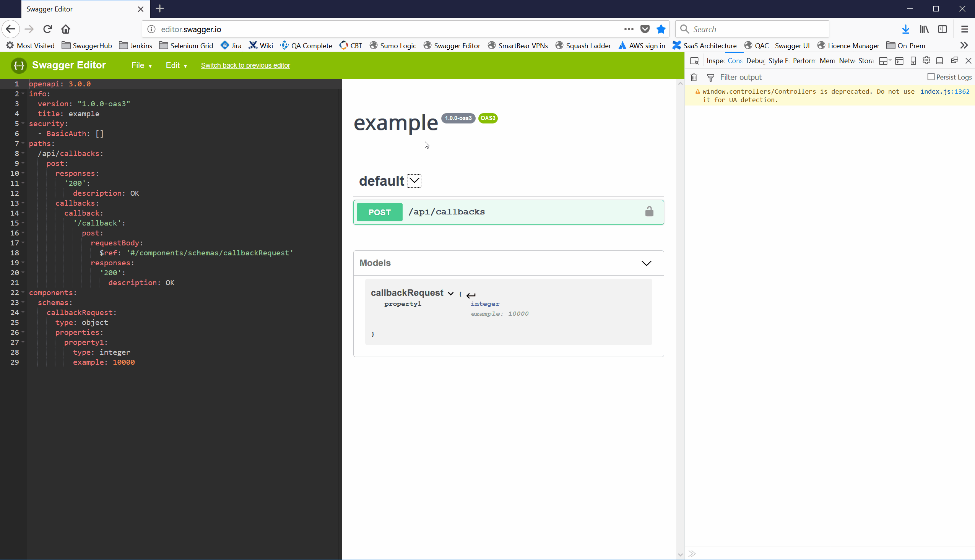
Task: Fold line 24 callbackRequest block
Action: pyautogui.click(x=23, y=312)
